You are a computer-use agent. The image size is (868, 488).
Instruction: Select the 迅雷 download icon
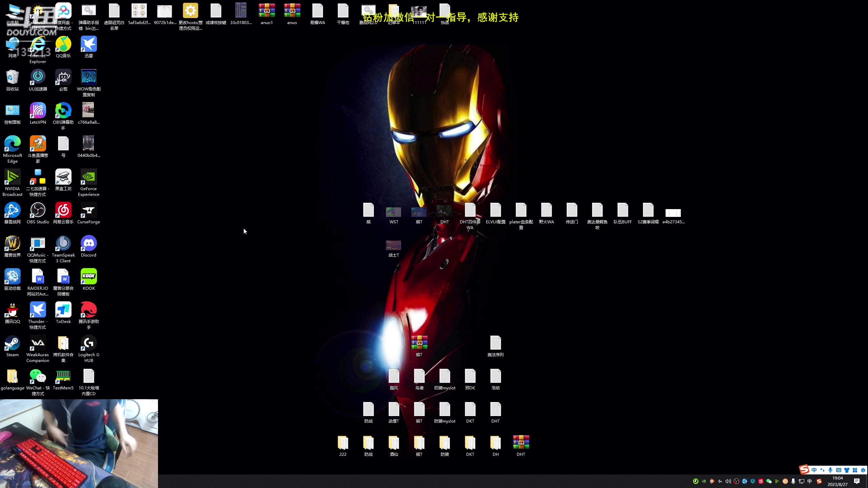(88, 47)
